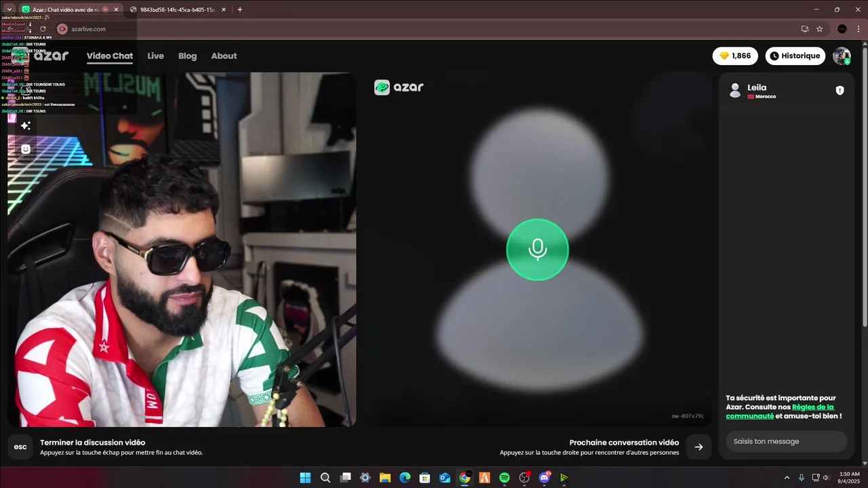The width and height of the screenshot is (868, 488).
Task: Open the Windows Start menu
Action: [x=305, y=478]
